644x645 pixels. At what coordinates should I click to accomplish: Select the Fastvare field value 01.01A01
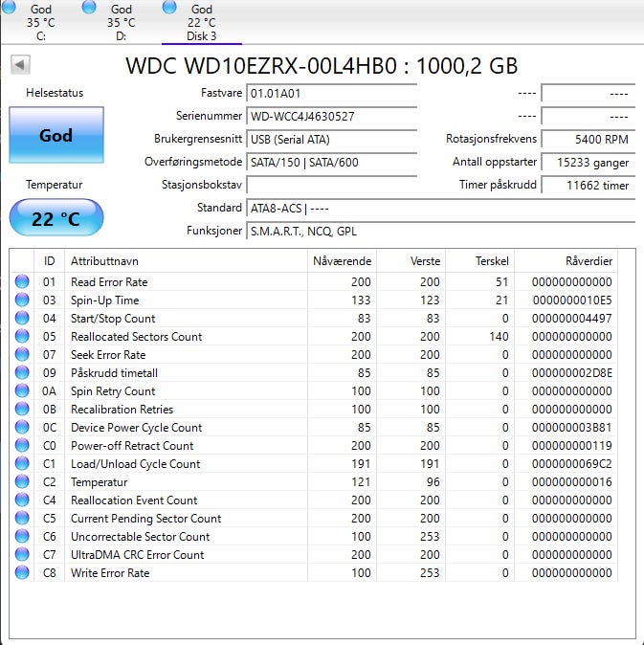(331, 94)
